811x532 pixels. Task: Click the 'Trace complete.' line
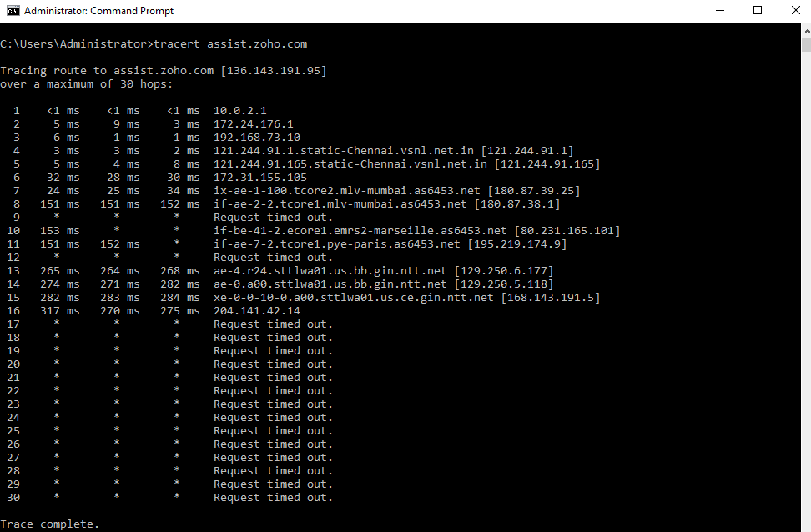coord(50,524)
